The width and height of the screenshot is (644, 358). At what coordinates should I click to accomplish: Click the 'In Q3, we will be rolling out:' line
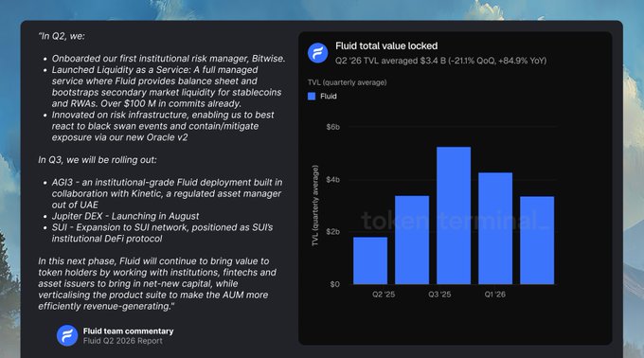pos(98,160)
